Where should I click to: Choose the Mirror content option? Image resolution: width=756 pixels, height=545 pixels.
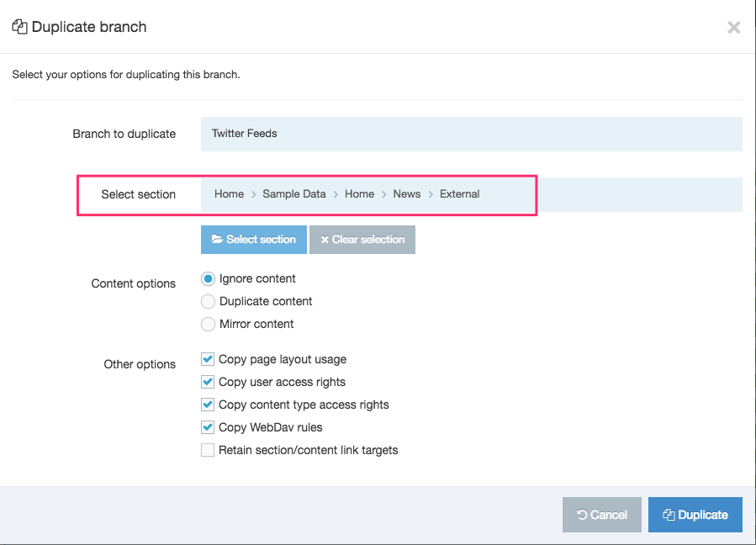(208, 324)
